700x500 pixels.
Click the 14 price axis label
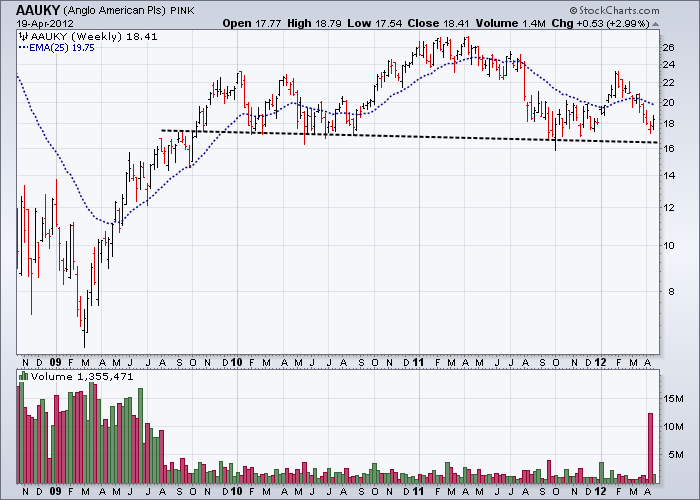pyautogui.click(x=668, y=175)
